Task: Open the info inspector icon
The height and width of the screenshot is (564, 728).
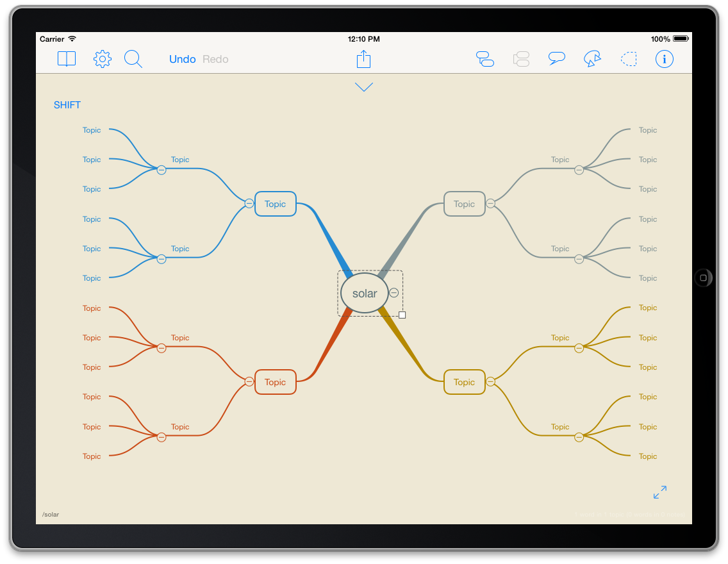Action: tap(665, 59)
